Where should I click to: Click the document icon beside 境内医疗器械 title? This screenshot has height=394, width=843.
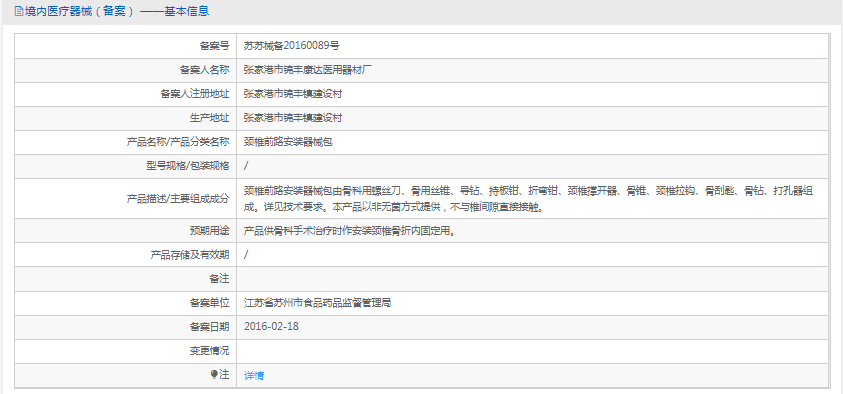coord(19,11)
